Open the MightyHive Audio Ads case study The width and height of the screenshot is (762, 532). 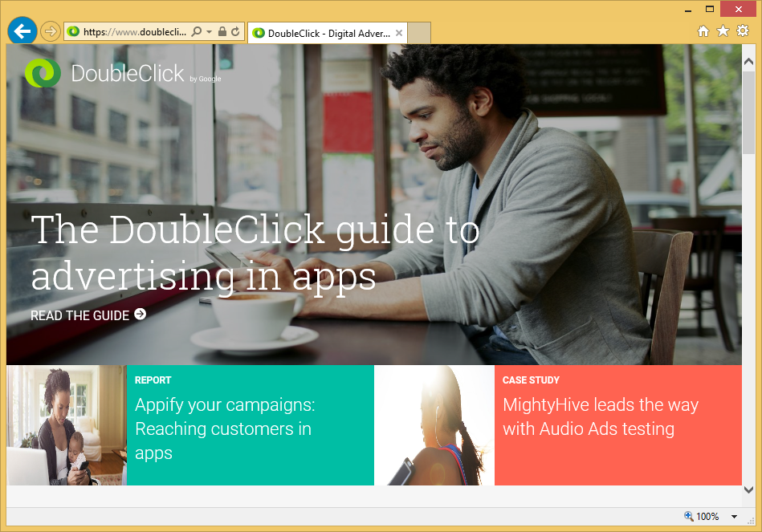pyautogui.click(x=600, y=416)
